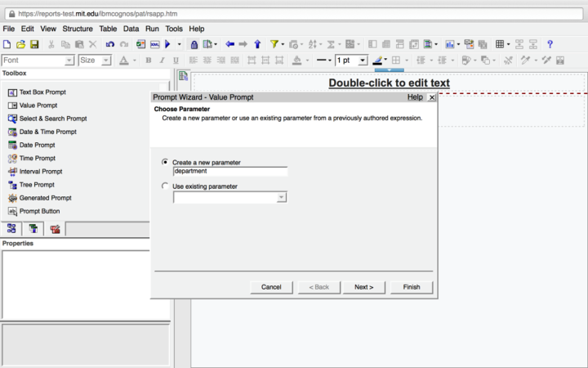Click the Insert Chart bar graph icon
Screen dimensions: 588x368
tap(450, 44)
